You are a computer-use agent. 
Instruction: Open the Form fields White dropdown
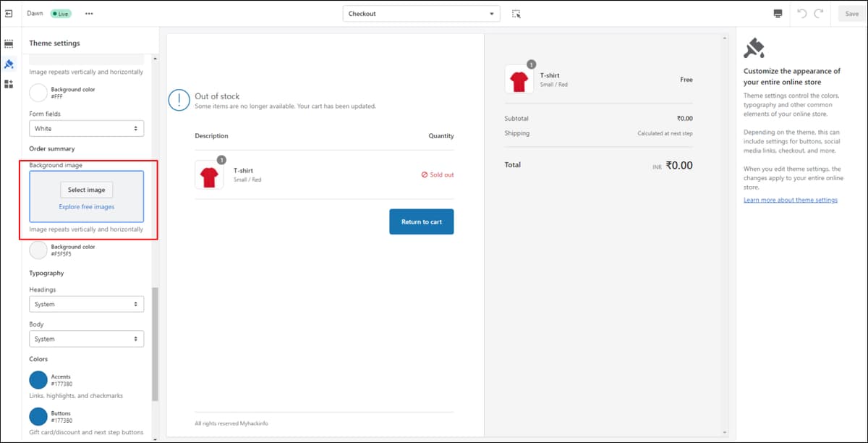point(86,128)
